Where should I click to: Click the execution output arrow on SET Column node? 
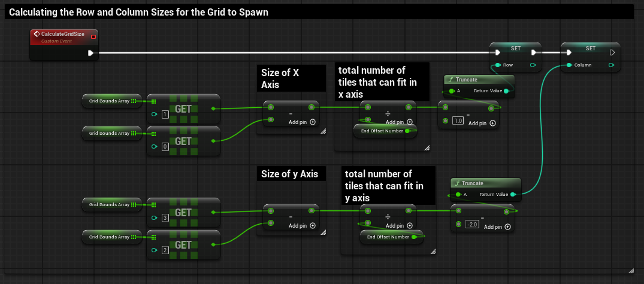click(612, 53)
